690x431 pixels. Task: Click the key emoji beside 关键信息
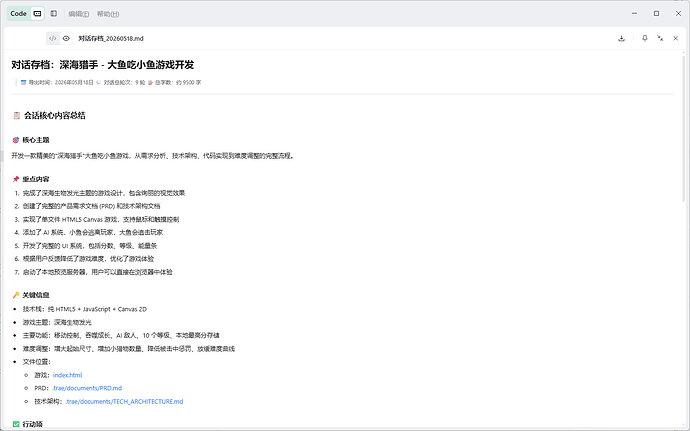[16, 295]
